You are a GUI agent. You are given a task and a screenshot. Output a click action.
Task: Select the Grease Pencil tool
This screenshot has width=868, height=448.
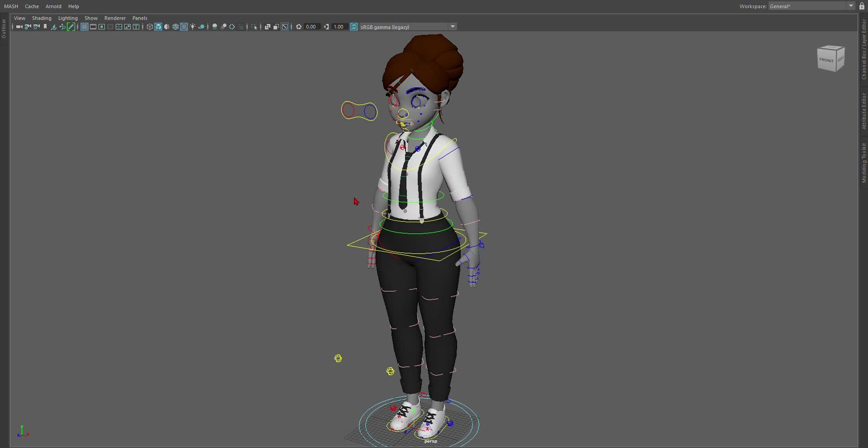click(71, 27)
